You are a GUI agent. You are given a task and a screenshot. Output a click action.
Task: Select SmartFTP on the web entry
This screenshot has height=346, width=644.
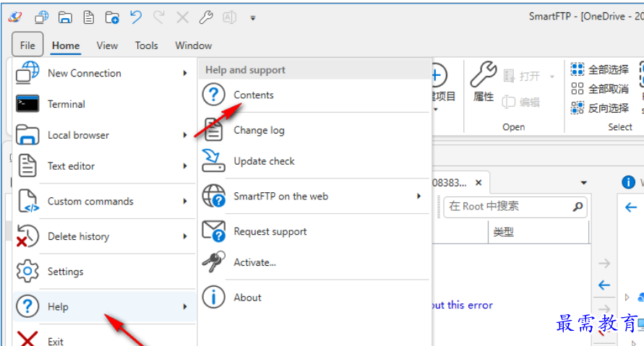314,196
